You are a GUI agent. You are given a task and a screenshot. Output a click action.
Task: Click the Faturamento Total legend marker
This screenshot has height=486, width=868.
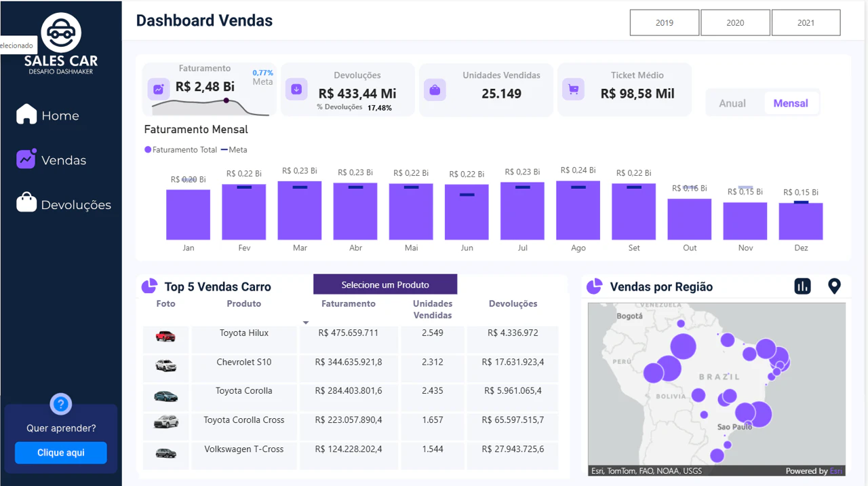click(x=148, y=149)
